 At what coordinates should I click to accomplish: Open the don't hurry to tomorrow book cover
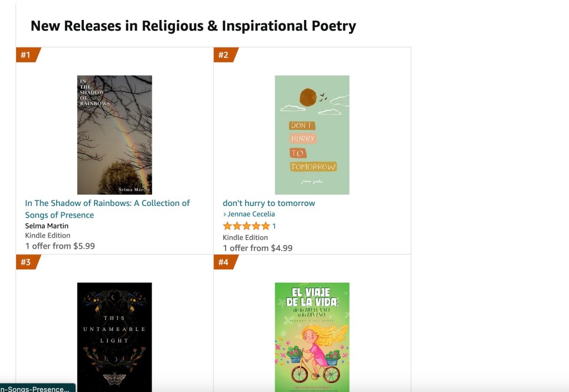[312, 135]
